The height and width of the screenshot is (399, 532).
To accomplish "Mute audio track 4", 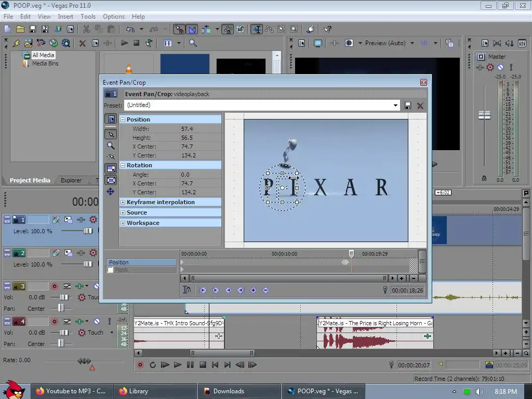I will 97,321.
